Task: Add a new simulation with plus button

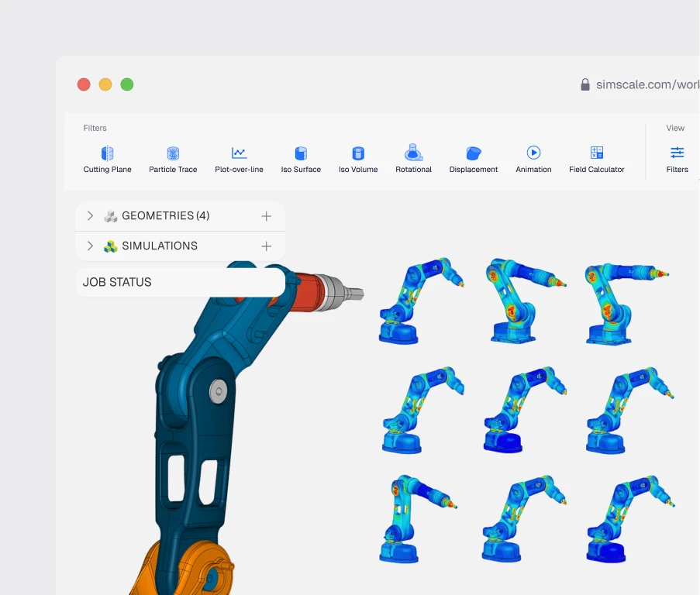Action: click(x=267, y=246)
